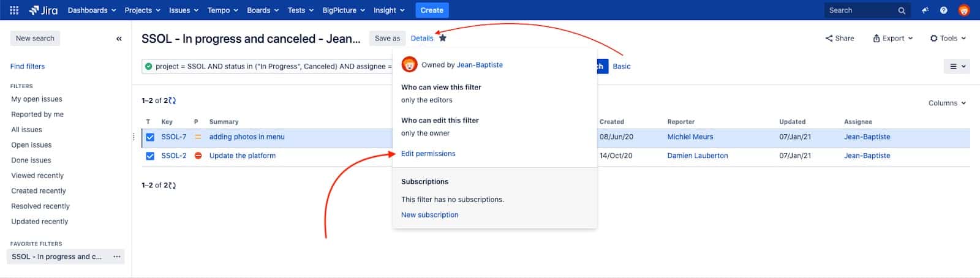Open the Help question mark icon

click(944, 10)
